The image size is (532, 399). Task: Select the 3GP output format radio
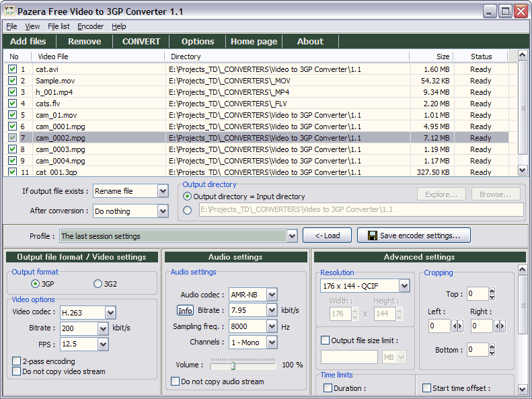35,284
